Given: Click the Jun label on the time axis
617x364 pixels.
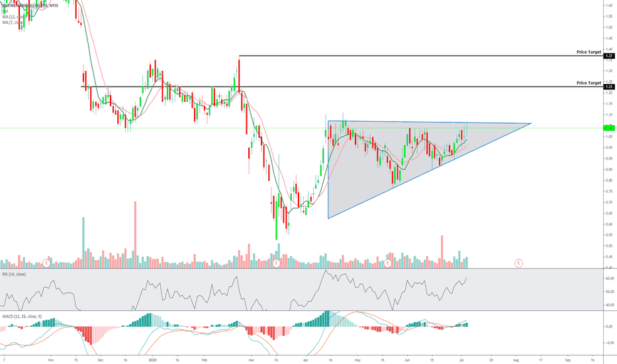Looking at the screenshot, I should pyautogui.click(x=407, y=359).
